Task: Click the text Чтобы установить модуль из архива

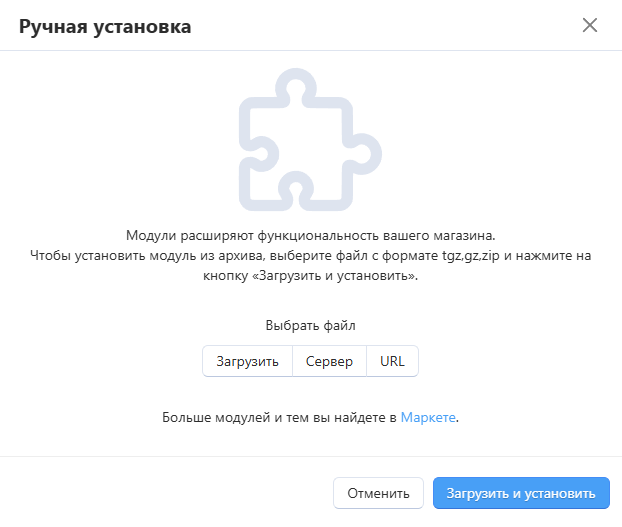Action: pyautogui.click(x=147, y=255)
